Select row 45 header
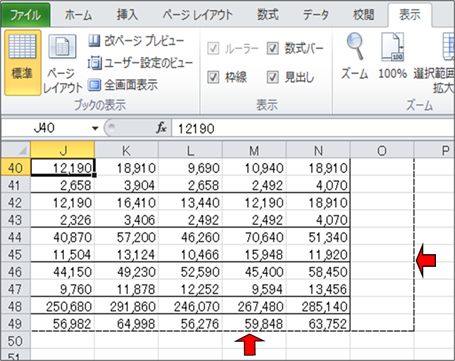The width and height of the screenshot is (455, 361). [x=16, y=254]
